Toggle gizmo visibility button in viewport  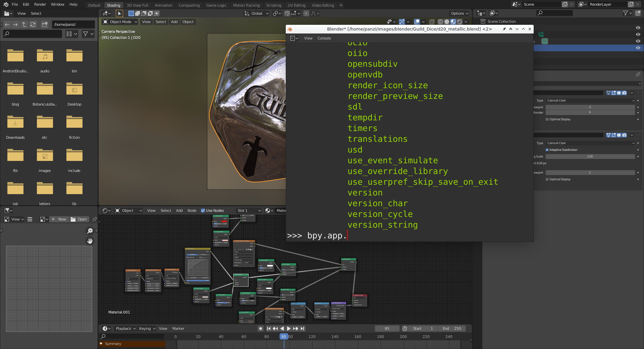tap(402, 22)
